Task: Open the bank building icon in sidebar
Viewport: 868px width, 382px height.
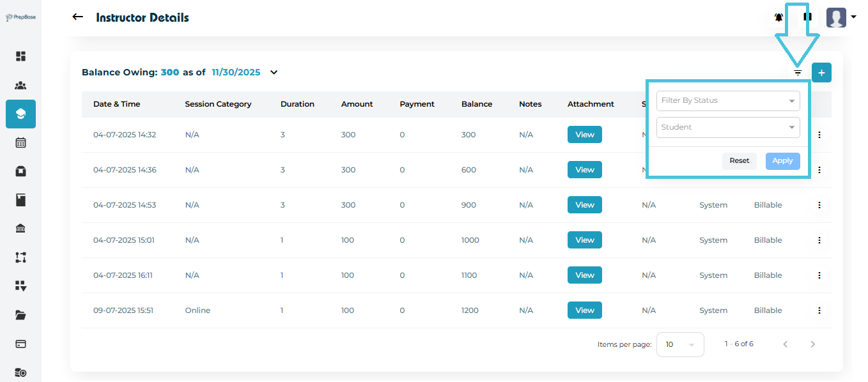Action: (x=20, y=229)
